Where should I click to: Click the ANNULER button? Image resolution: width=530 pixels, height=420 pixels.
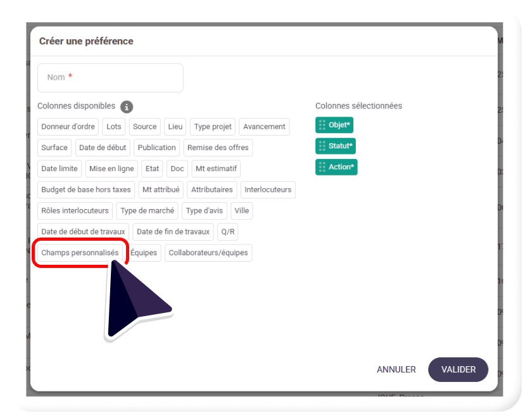coord(396,369)
